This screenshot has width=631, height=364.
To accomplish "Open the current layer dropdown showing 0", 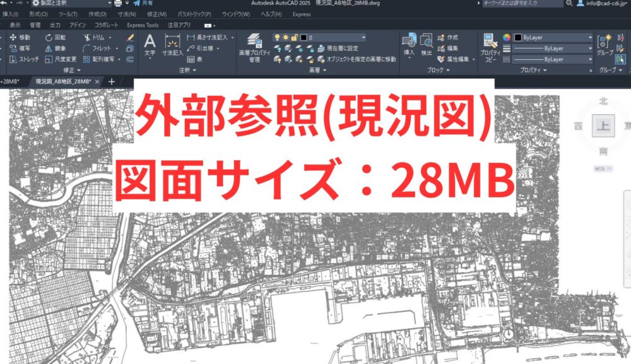I will click(363, 36).
